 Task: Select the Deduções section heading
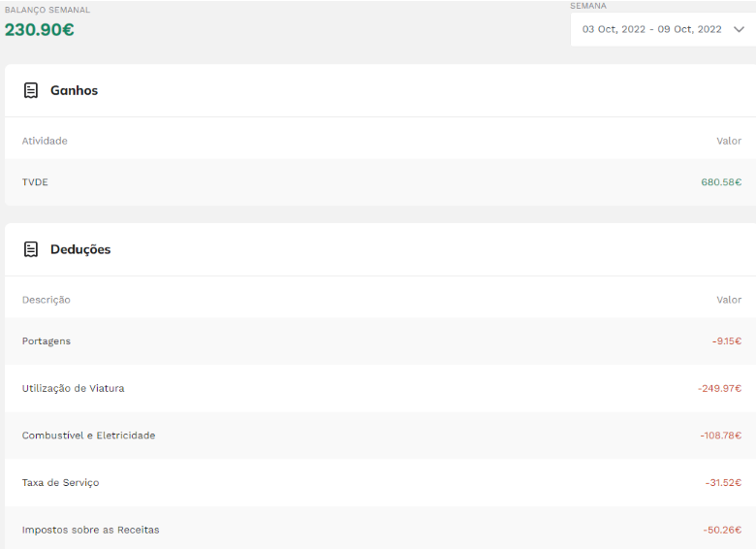80,249
